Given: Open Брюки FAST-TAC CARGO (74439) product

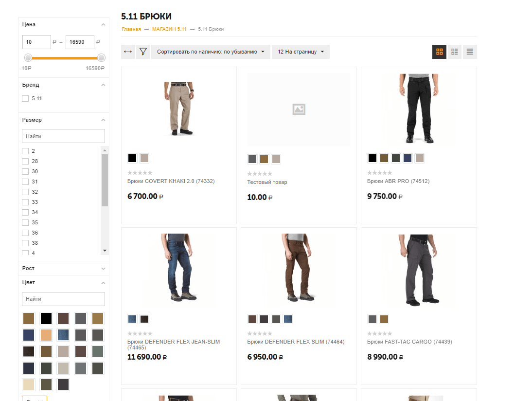Looking at the screenshot, I should coord(409,342).
